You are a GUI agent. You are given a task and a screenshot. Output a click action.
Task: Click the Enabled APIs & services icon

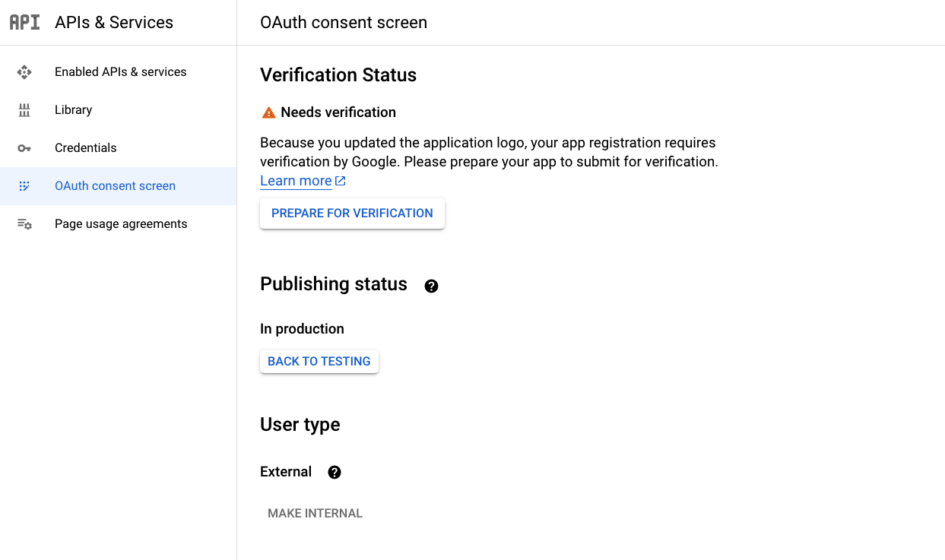coord(24,72)
